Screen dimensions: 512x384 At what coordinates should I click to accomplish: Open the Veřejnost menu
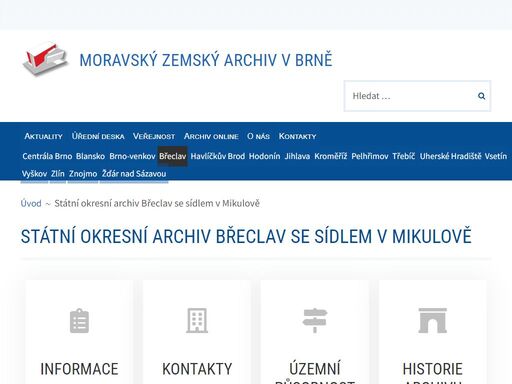click(154, 136)
